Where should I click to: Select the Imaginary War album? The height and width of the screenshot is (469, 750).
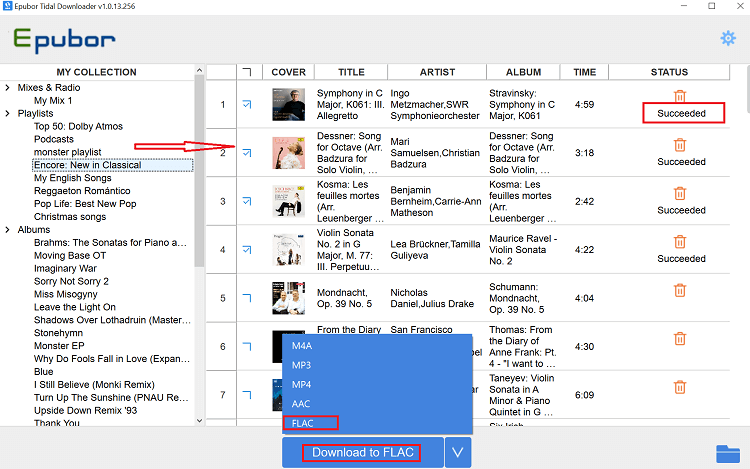pos(65,268)
